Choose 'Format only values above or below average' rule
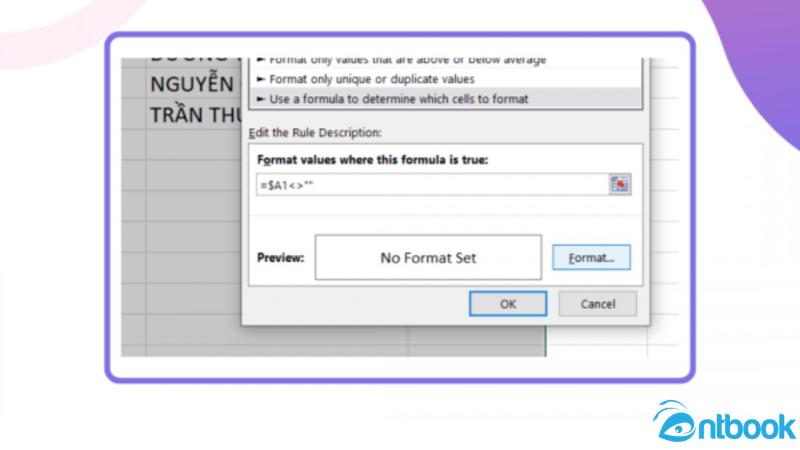 445,62
